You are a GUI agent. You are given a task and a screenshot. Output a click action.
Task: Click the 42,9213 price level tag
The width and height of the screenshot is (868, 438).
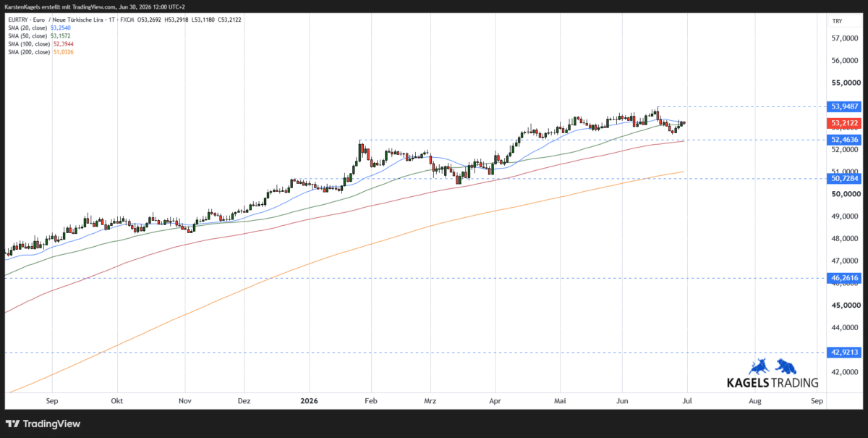click(x=844, y=353)
